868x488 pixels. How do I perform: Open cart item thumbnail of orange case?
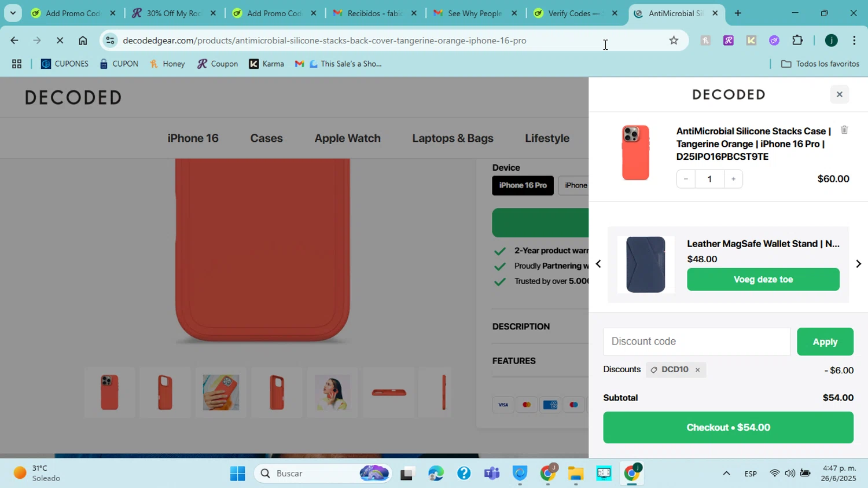[x=635, y=153]
